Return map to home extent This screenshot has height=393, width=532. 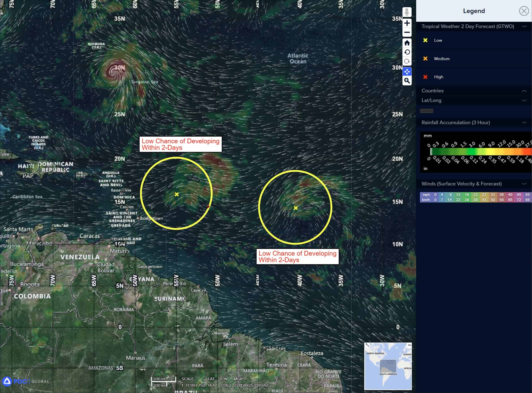coord(407,43)
